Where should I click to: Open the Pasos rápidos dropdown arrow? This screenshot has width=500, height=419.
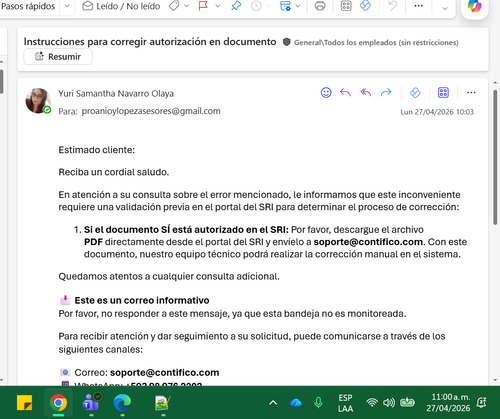coord(67,6)
